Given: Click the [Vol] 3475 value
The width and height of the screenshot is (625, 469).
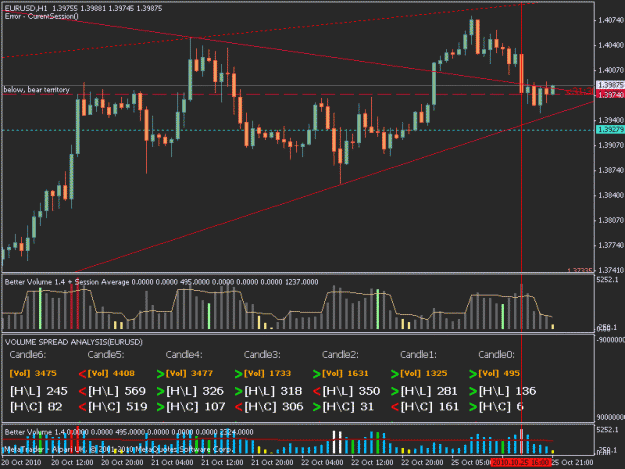Looking at the screenshot, I should pyautogui.click(x=33, y=374).
